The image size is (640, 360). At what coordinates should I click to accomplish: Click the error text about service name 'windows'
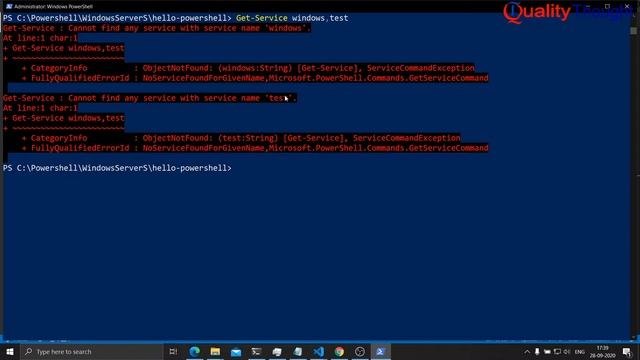point(157,28)
